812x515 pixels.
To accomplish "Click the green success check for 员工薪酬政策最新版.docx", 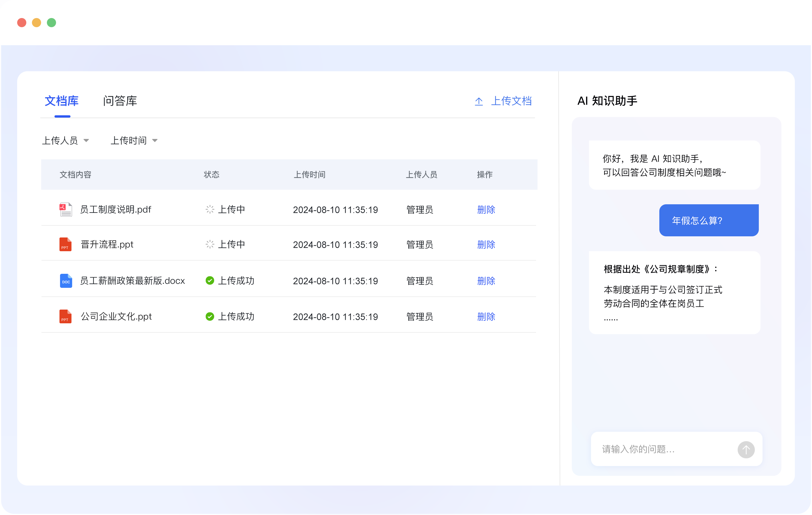I will tap(210, 280).
